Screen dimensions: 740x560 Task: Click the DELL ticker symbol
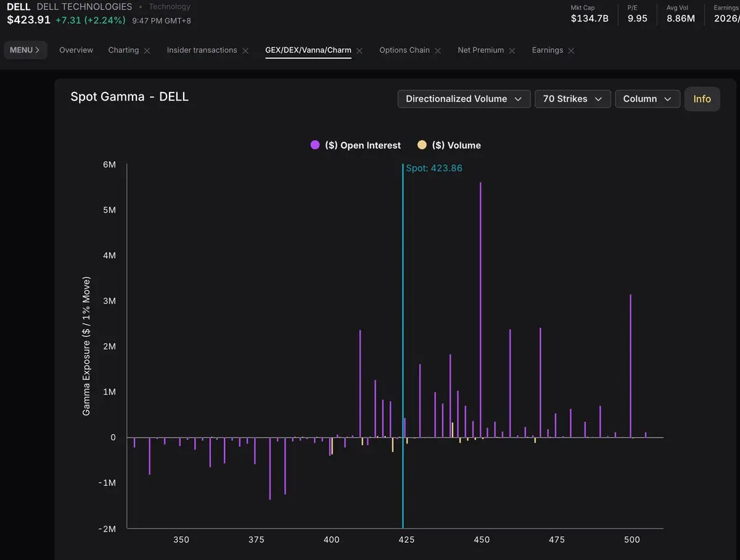click(x=18, y=7)
